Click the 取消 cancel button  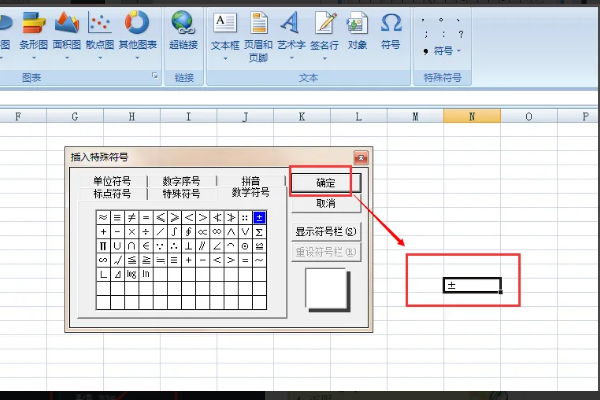(x=326, y=203)
